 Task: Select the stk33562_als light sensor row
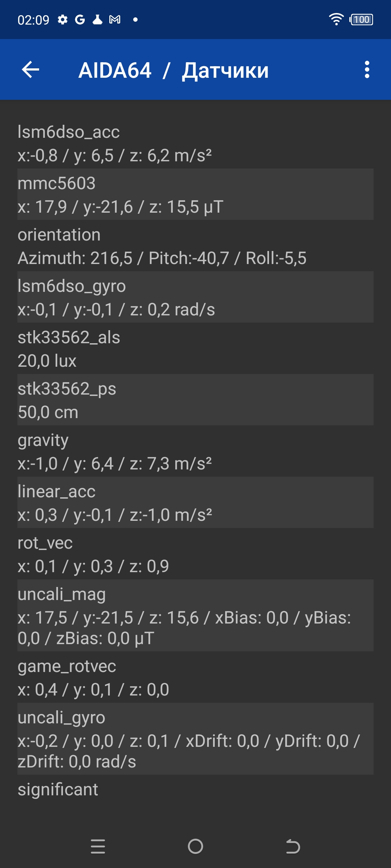coord(195,349)
